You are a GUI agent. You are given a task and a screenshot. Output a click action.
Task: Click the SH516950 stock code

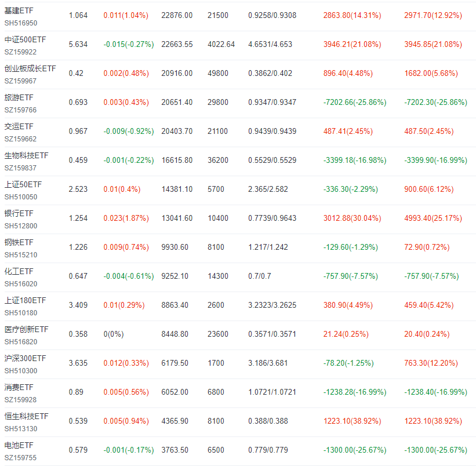(x=21, y=23)
